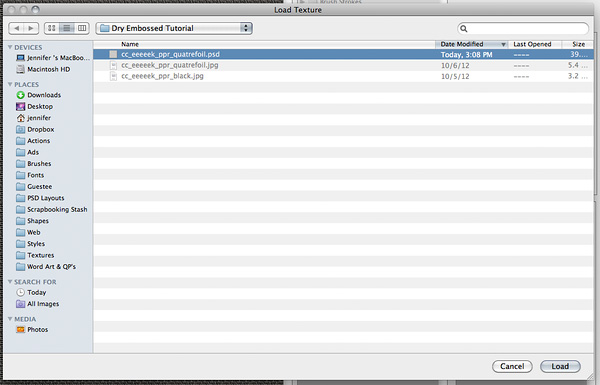Image resolution: width=600 pixels, height=385 pixels.
Task: Open Photos under MEDIA
Action: point(32,330)
